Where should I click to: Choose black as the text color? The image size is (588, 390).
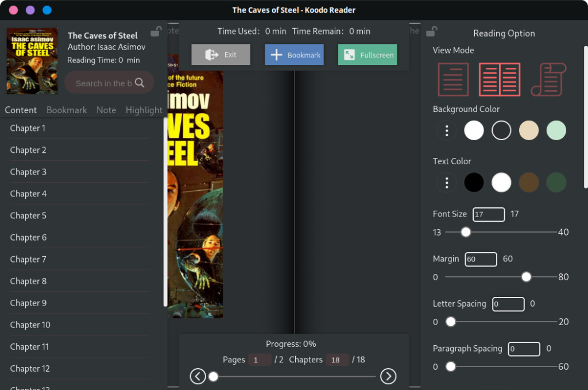(474, 182)
